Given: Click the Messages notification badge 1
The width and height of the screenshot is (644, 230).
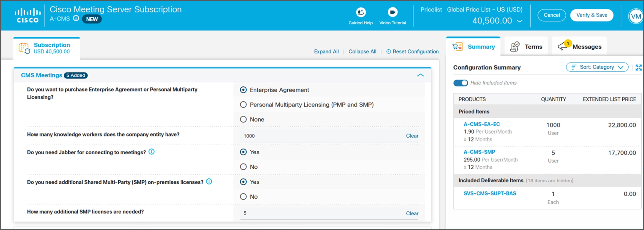Looking at the screenshot, I should click(x=568, y=43).
